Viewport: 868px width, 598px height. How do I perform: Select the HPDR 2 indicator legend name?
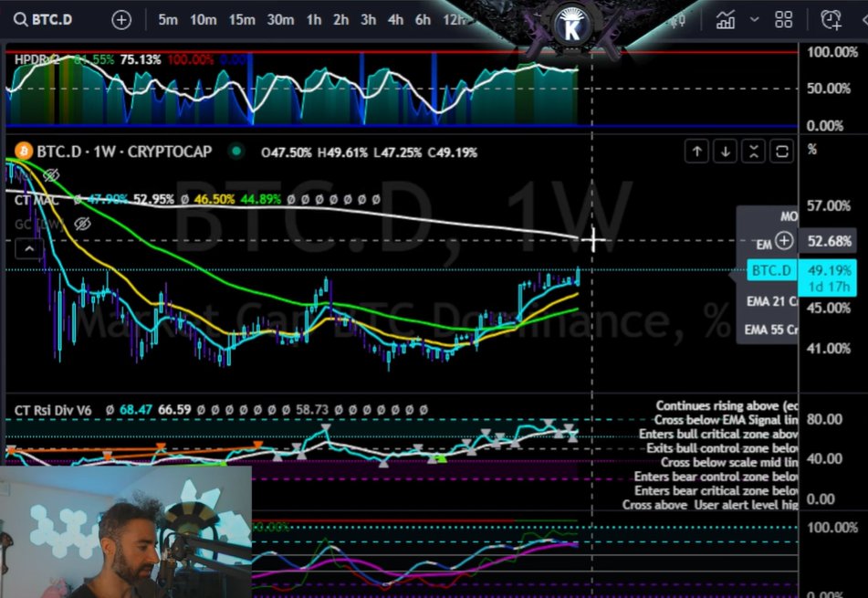tap(37, 59)
